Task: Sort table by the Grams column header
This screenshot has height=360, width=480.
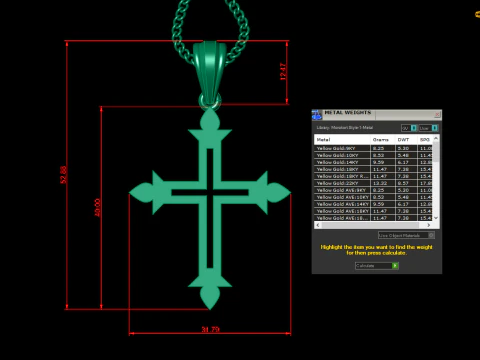Action: (383, 140)
